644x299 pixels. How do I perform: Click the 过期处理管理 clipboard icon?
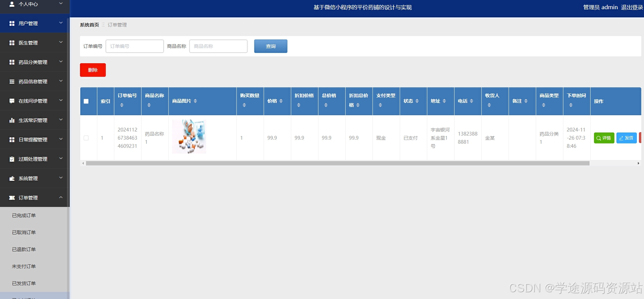click(x=12, y=159)
